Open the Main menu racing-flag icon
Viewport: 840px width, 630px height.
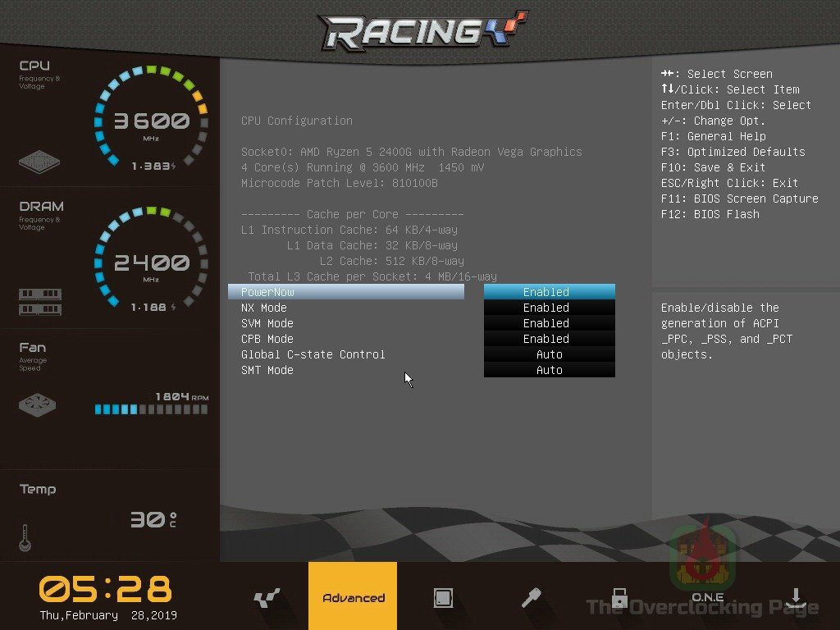265,598
